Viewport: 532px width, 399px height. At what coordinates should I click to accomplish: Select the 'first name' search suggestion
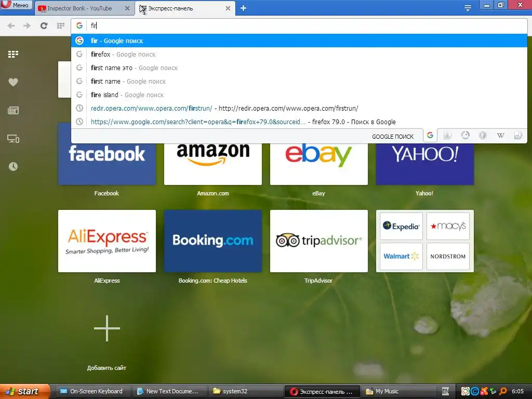click(x=299, y=82)
